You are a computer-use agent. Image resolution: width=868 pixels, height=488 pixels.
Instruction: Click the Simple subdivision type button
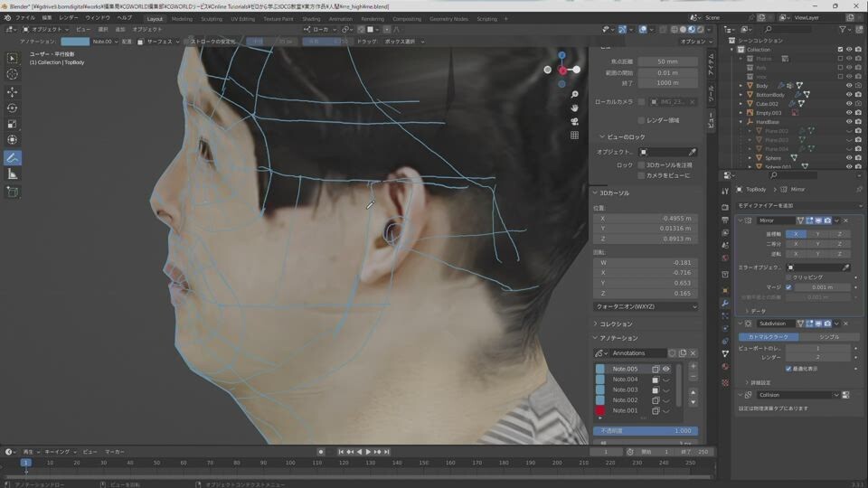click(x=828, y=337)
